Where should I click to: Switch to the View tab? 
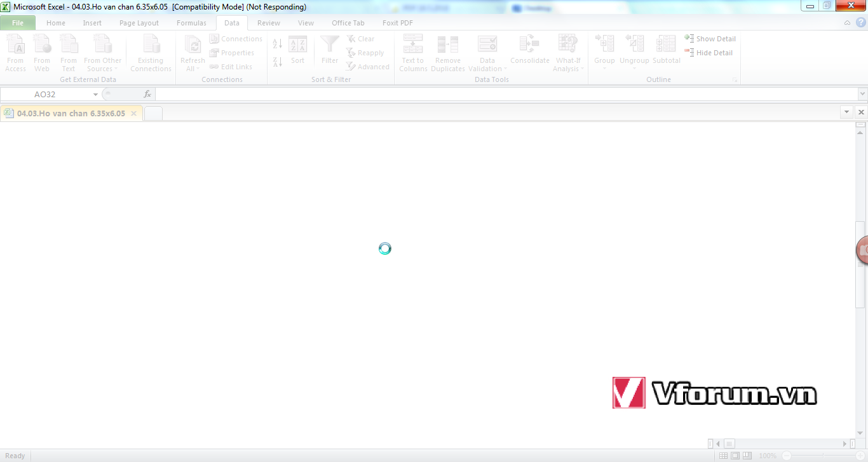pos(306,23)
